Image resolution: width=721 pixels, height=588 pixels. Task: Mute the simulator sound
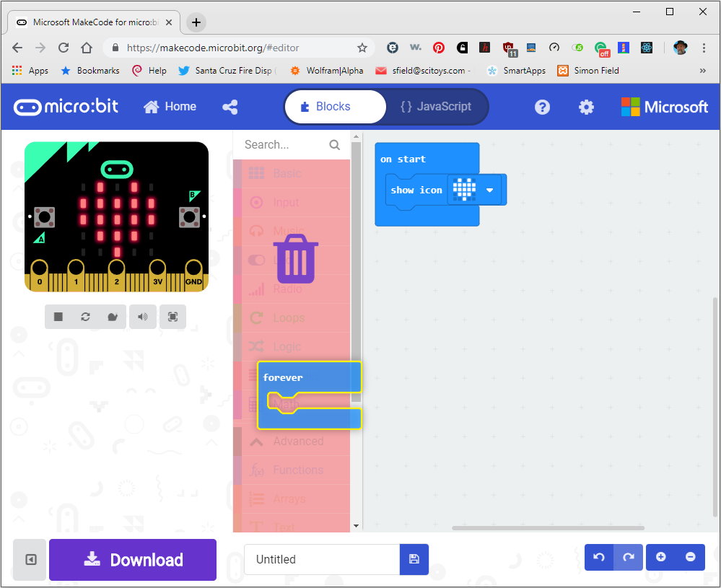pyautogui.click(x=143, y=317)
